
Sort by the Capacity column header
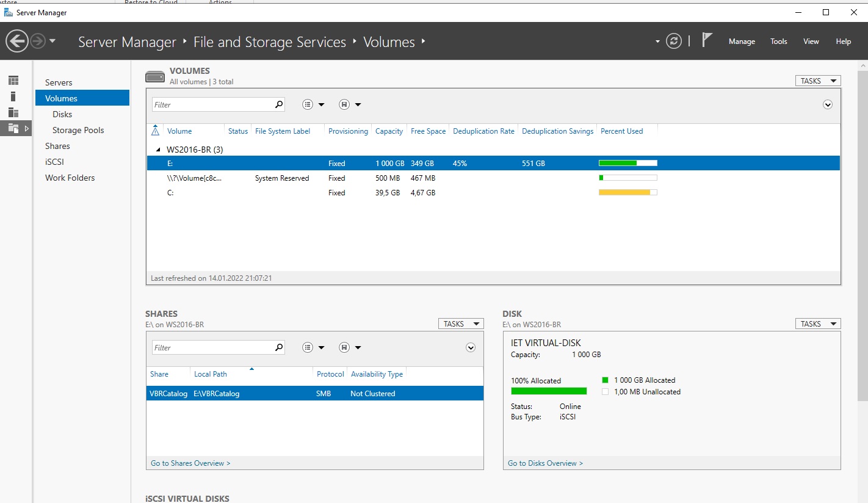point(389,131)
